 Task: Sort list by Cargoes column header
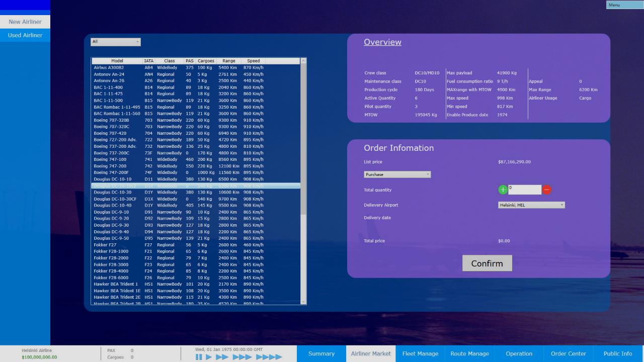point(206,61)
